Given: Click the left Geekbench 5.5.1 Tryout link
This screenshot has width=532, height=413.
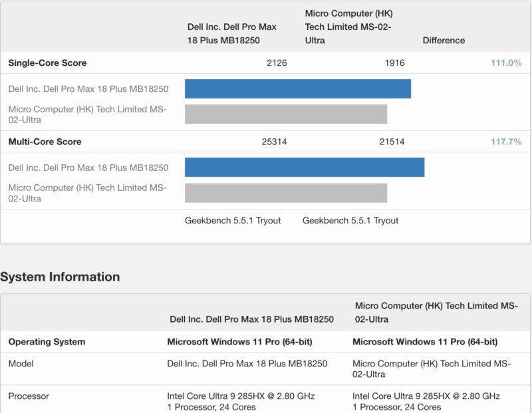Looking at the screenshot, I should click(x=233, y=220).
